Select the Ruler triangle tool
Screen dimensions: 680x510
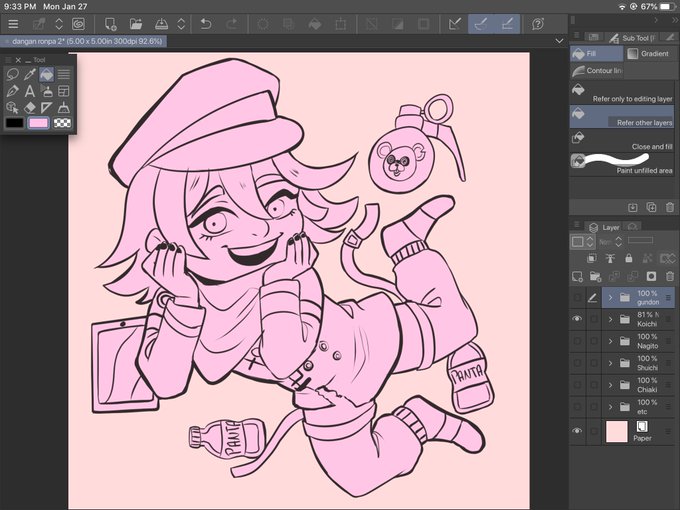coord(46,108)
